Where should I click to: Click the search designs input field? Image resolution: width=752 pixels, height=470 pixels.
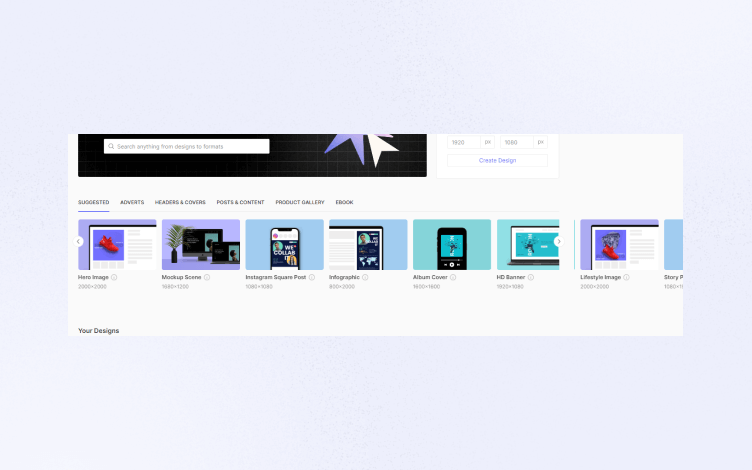click(x=187, y=146)
